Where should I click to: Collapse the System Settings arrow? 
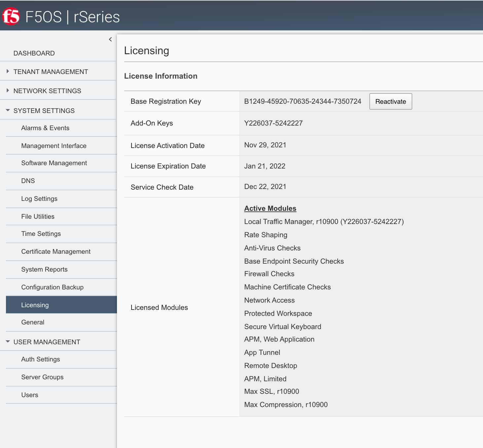click(8, 110)
